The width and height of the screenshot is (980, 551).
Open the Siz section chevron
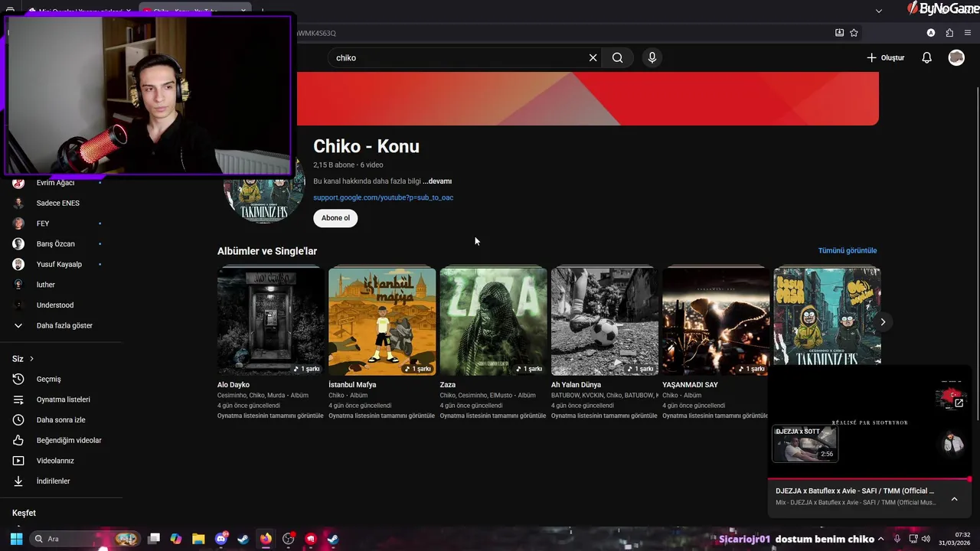point(31,359)
